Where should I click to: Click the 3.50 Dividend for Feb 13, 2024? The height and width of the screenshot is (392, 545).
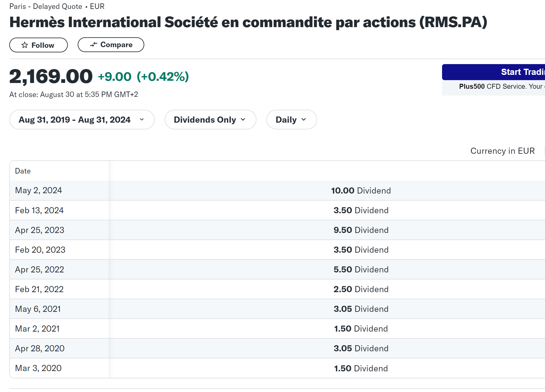[x=361, y=210]
